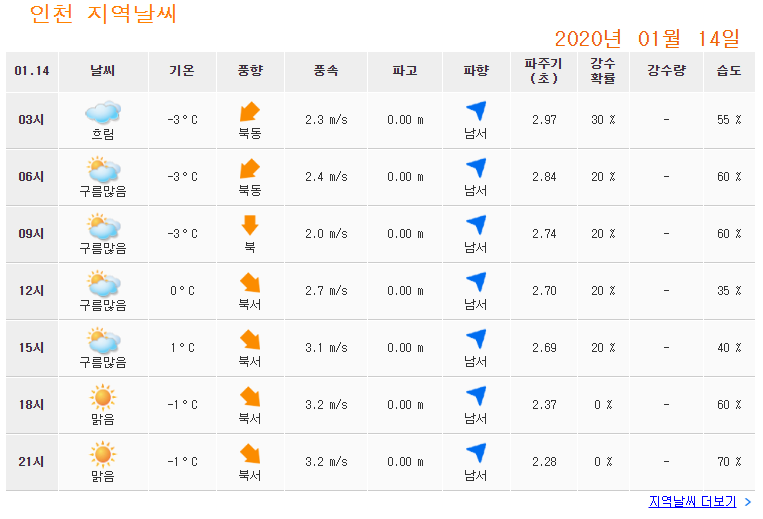Click orange northwest wind arrow at 15시

250,340
